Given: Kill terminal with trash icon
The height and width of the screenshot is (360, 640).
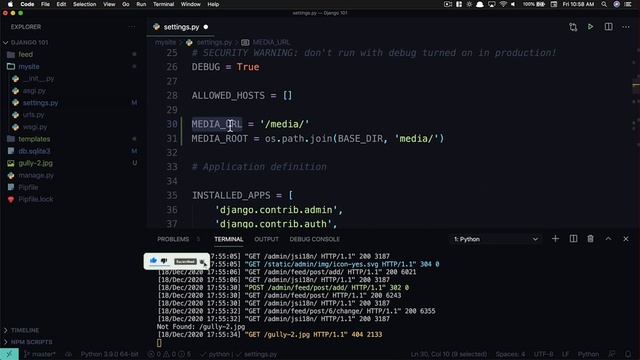Looking at the screenshot, I should point(591,239).
